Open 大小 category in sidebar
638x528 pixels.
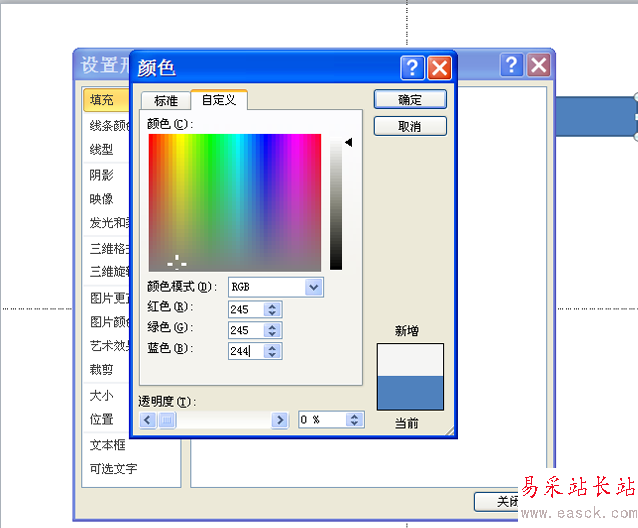[107, 395]
